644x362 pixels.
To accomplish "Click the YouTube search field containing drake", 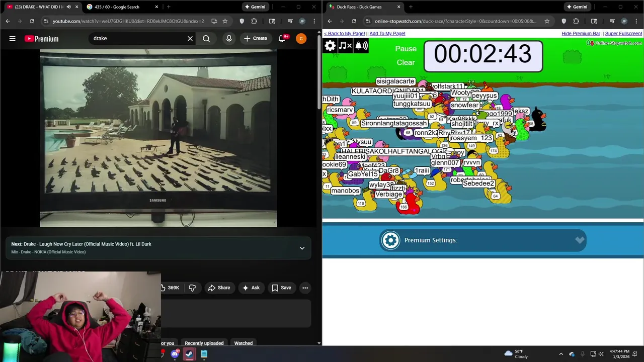I will tap(137, 39).
